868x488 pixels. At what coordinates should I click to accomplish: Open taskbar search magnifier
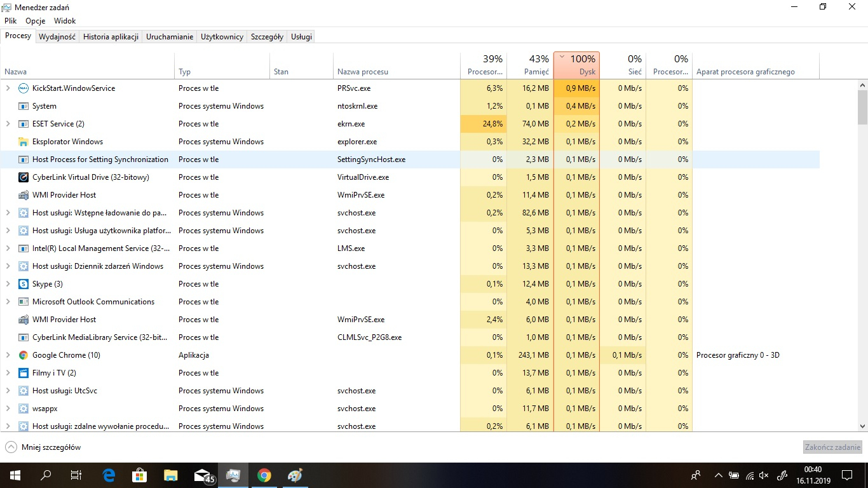pos(46,475)
